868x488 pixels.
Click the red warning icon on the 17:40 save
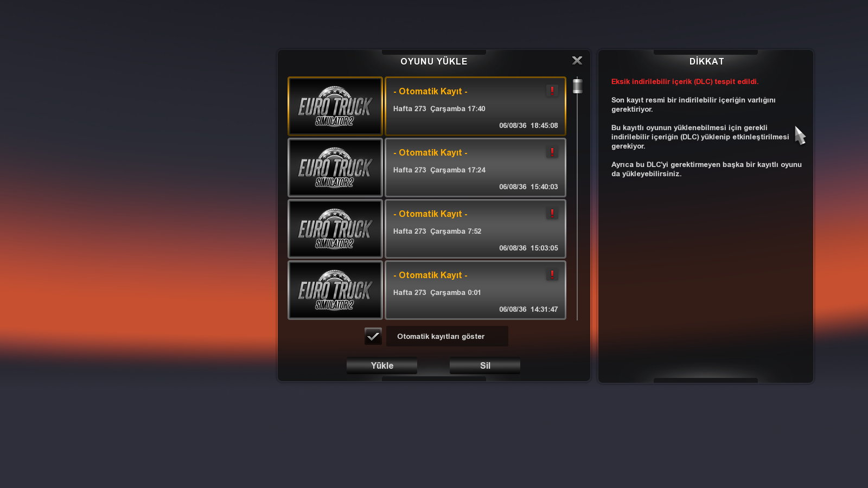(x=552, y=91)
